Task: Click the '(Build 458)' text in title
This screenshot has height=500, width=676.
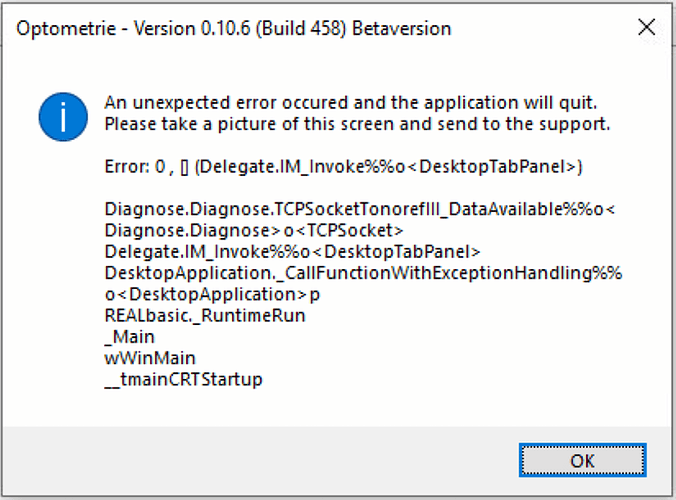Action: click(x=301, y=29)
